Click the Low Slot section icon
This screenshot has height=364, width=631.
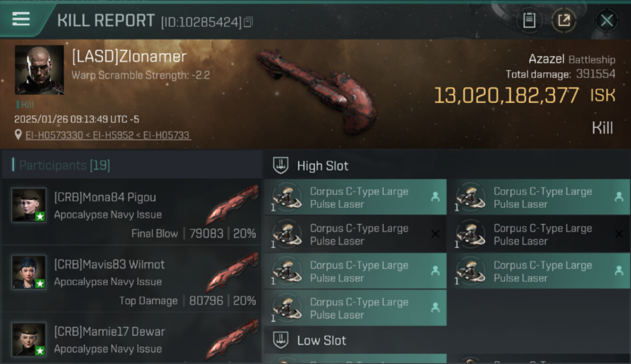pyautogui.click(x=281, y=340)
